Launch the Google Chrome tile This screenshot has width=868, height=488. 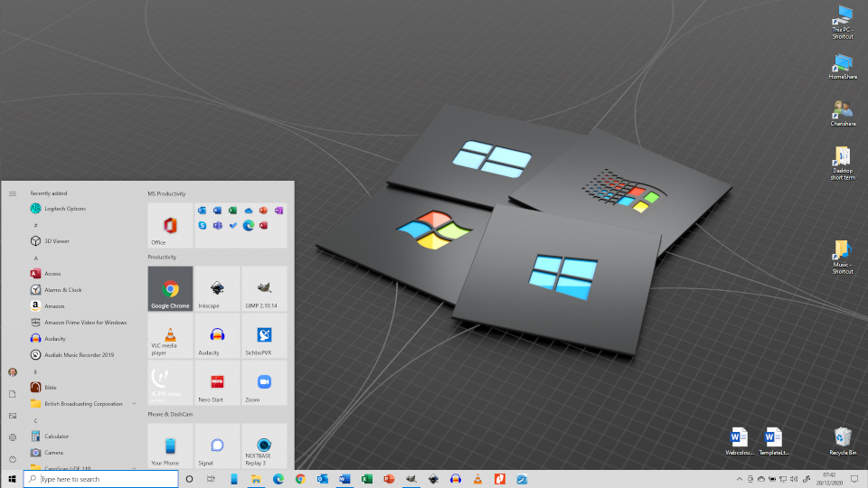pos(170,289)
